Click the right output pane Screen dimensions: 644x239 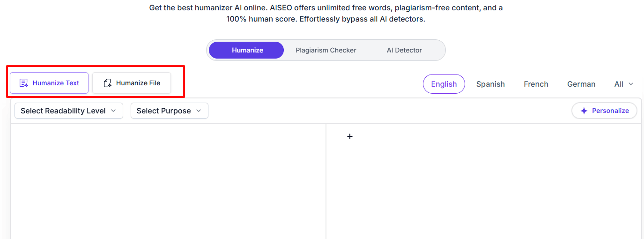click(483, 183)
